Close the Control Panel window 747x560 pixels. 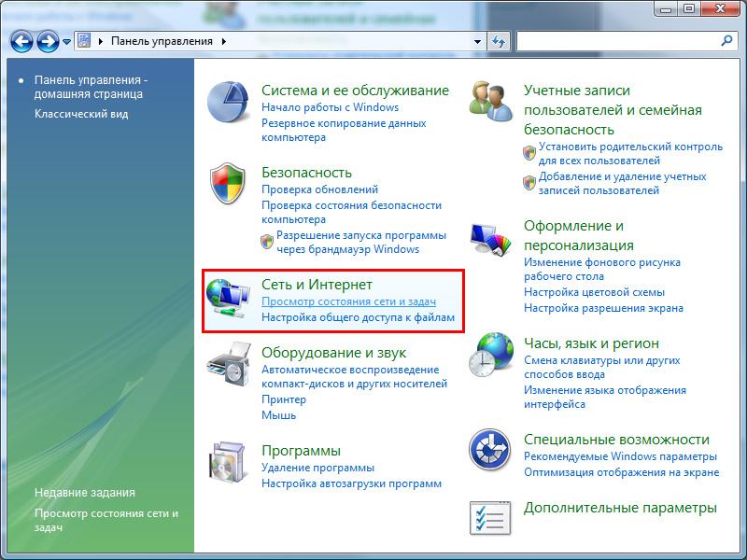[x=720, y=9]
